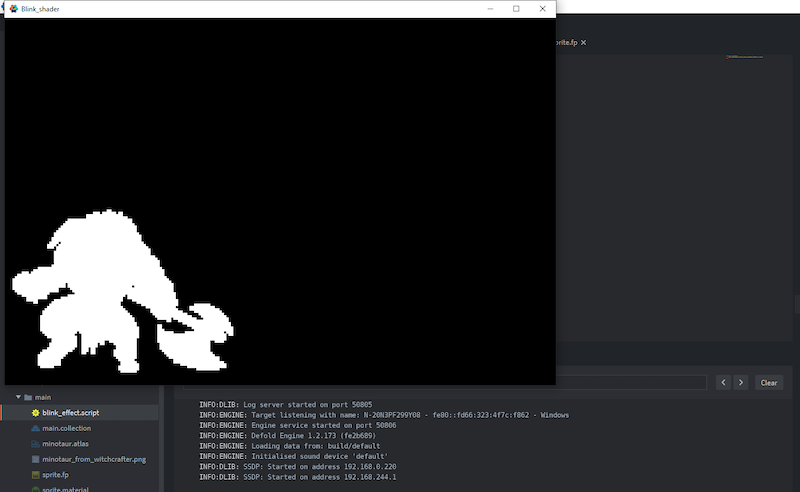
Task: Maximize the Blink_shader game window
Action: coord(516,8)
